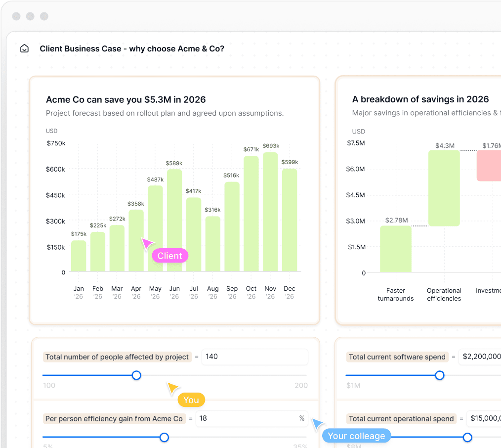Select the green $4.3M Operational efficiencies bar
This screenshot has width=501, height=448.
444,188
